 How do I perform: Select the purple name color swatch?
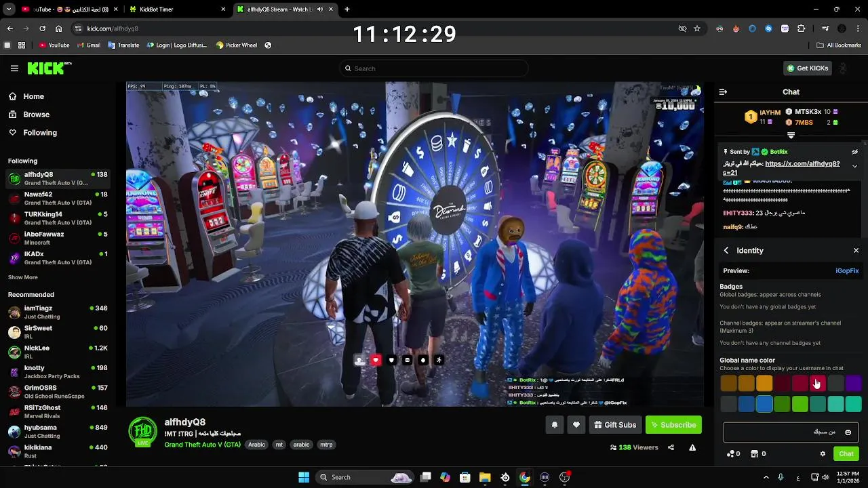pos(853,384)
